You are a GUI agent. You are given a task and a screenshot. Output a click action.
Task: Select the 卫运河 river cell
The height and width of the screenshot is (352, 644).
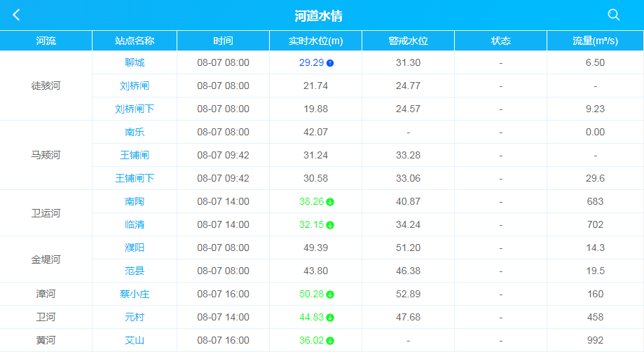click(46, 213)
